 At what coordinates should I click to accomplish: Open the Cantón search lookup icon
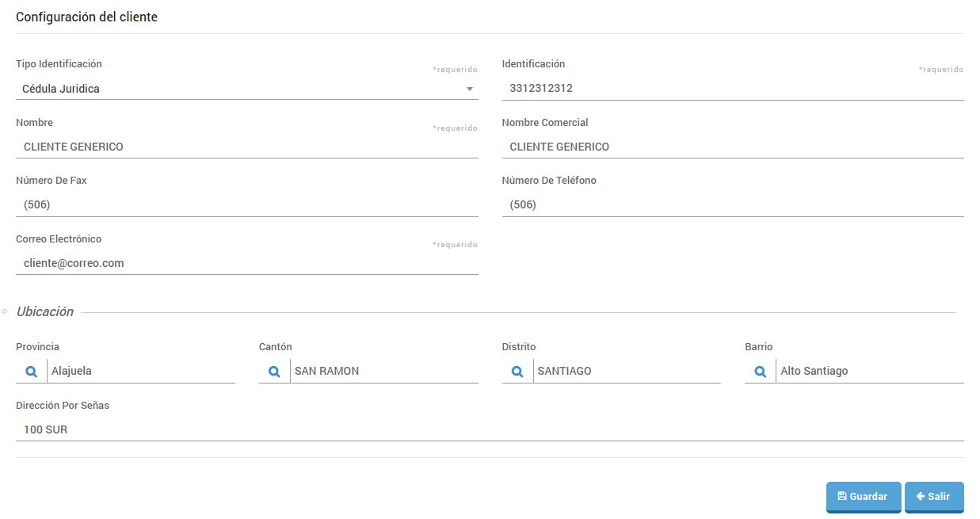click(x=274, y=371)
